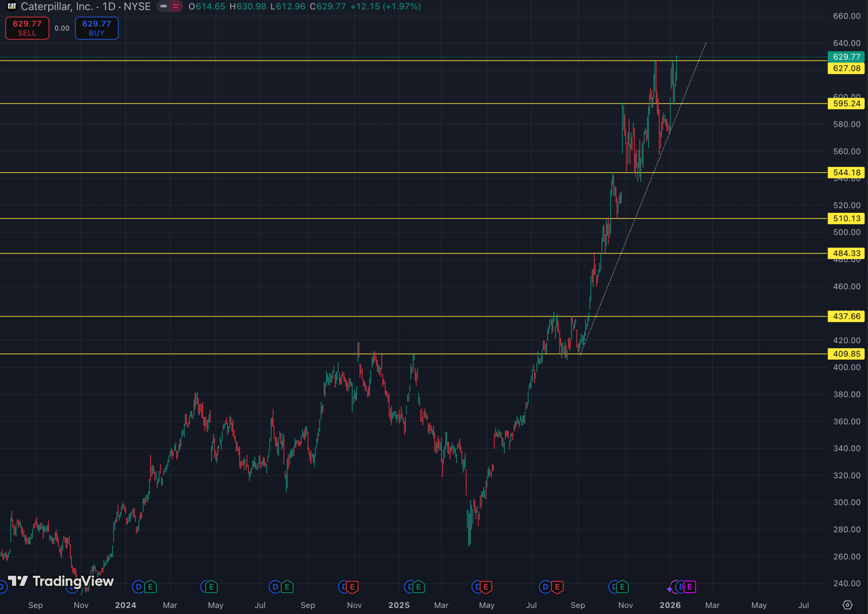The image size is (868, 614).
Task: Click the BUY 629.77 button
Action: [x=96, y=28]
